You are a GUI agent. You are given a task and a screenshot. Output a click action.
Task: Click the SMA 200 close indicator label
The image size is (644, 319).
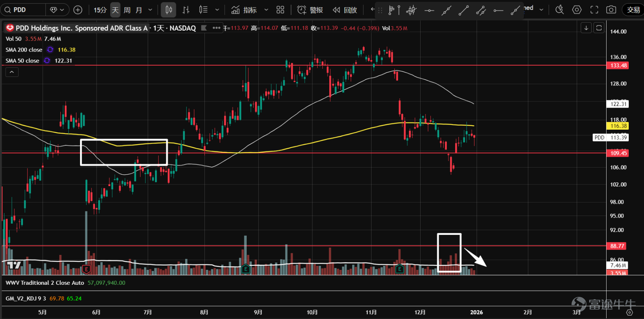(24, 50)
